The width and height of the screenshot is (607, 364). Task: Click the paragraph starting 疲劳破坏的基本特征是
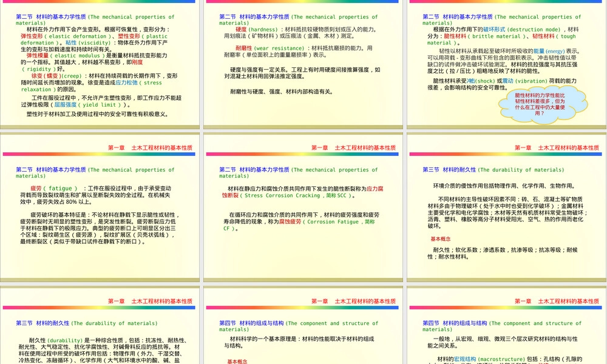(x=98, y=228)
